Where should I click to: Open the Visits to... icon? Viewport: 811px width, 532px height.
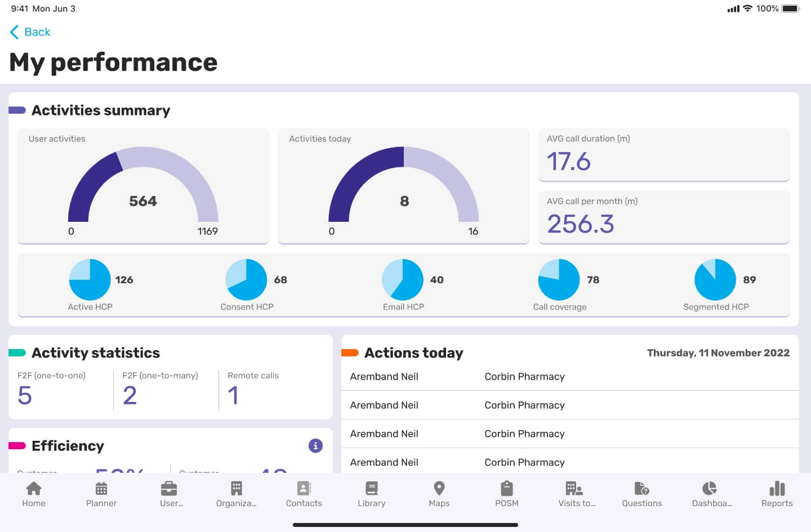[x=574, y=488]
